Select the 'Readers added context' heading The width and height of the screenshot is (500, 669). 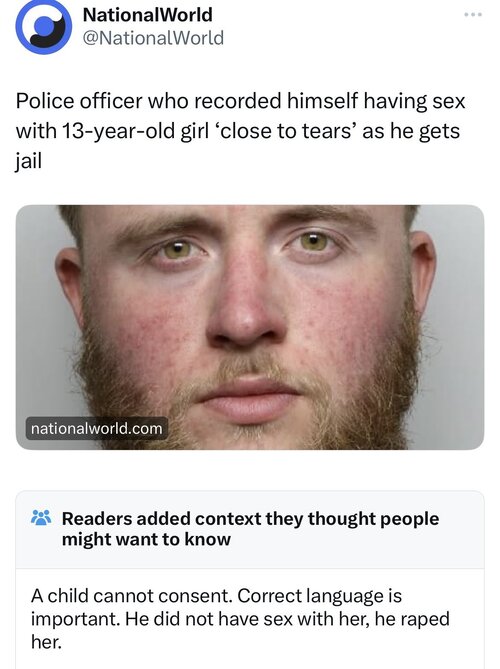(250, 529)
